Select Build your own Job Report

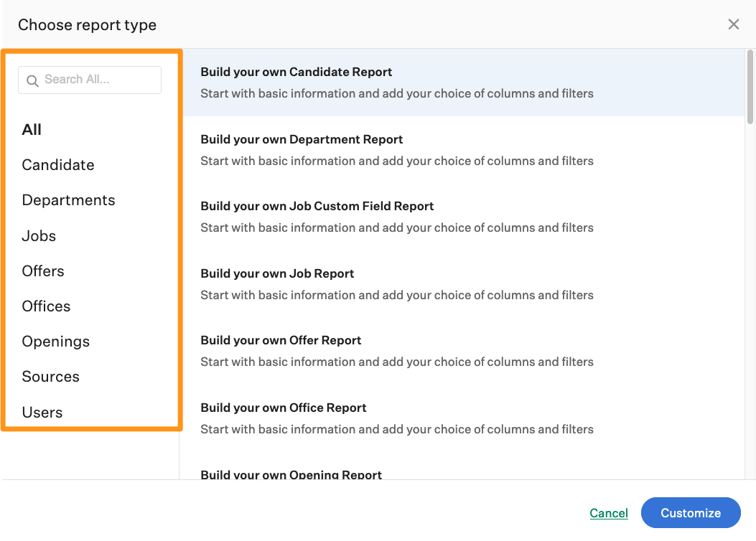tap(464, 284)
